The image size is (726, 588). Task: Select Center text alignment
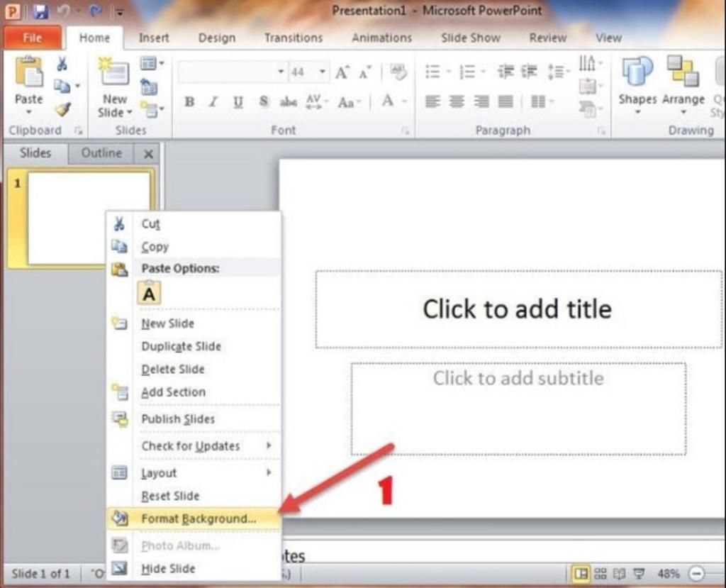[x=457, y=101]
